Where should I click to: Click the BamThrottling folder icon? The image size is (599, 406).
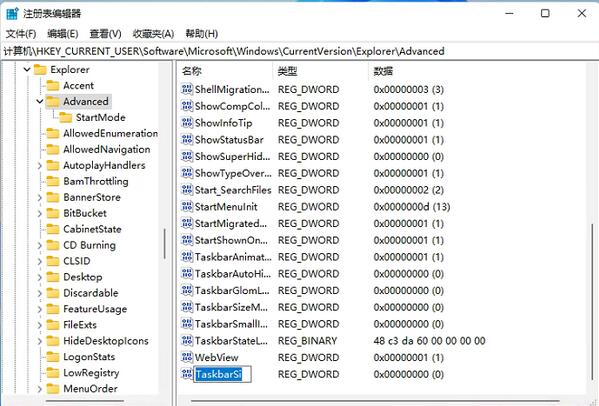[x=53, y=181]
